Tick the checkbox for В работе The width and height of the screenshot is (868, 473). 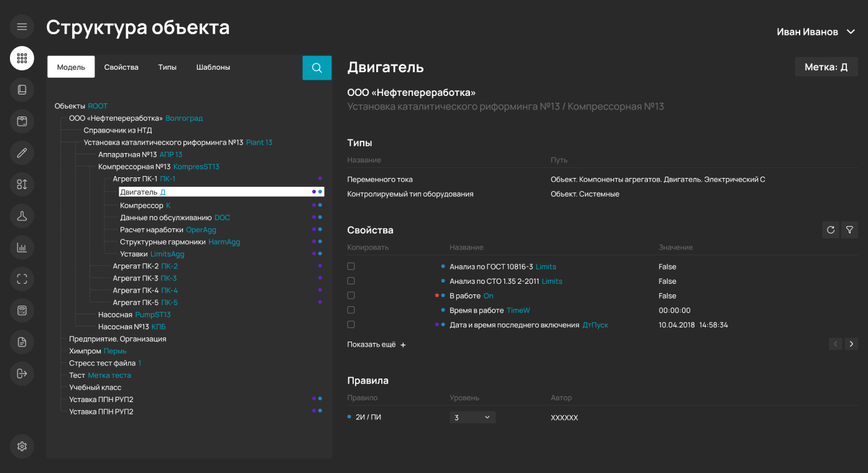[351, 296]
